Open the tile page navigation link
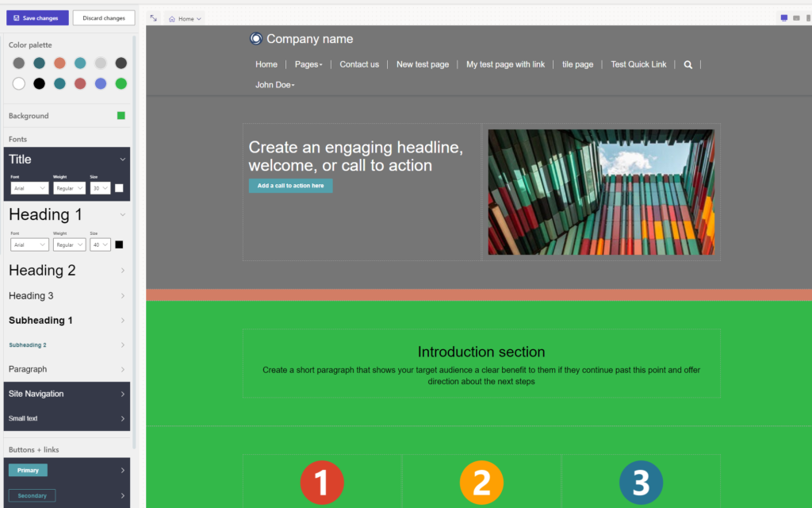Image resolution: width=812 pixels, height=508 pixels. [x=577, y=65]
